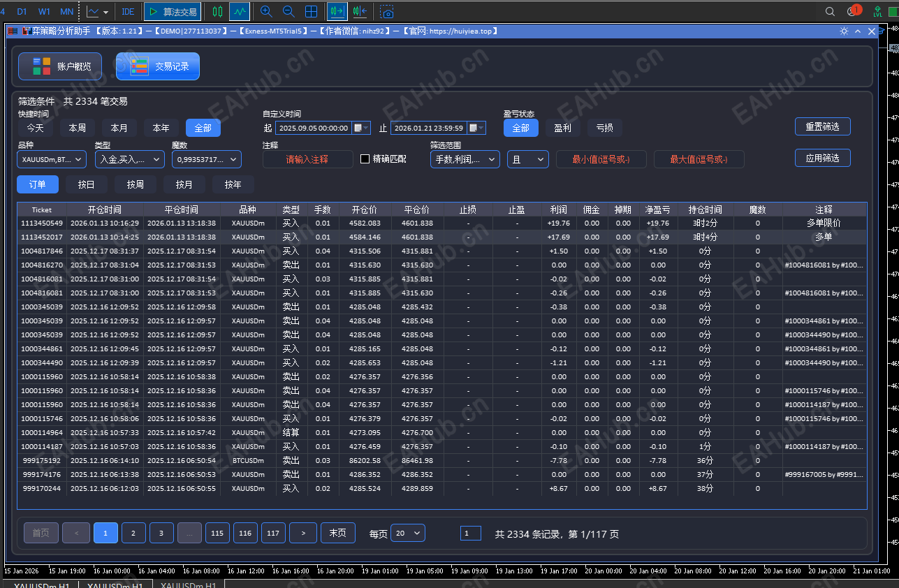Open the 账户概览 account overview tab
The width and height of the screenshot is (899, 588).
point(60,66)
